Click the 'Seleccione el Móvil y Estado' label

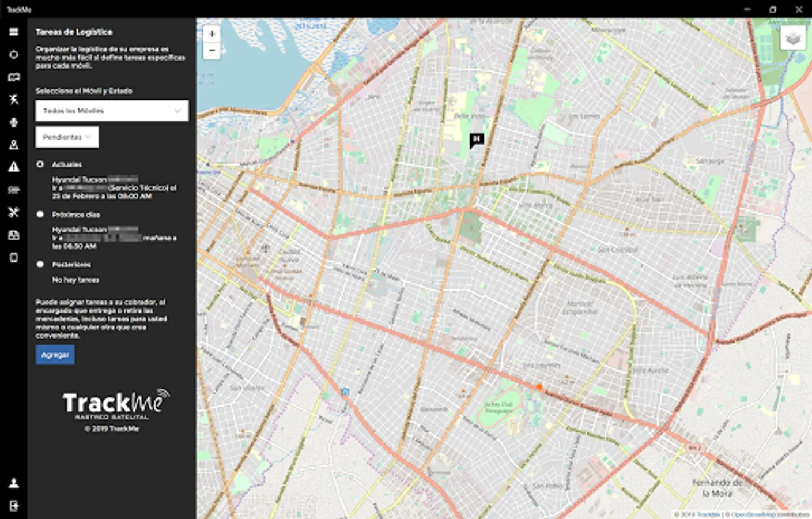click(84, 91)
